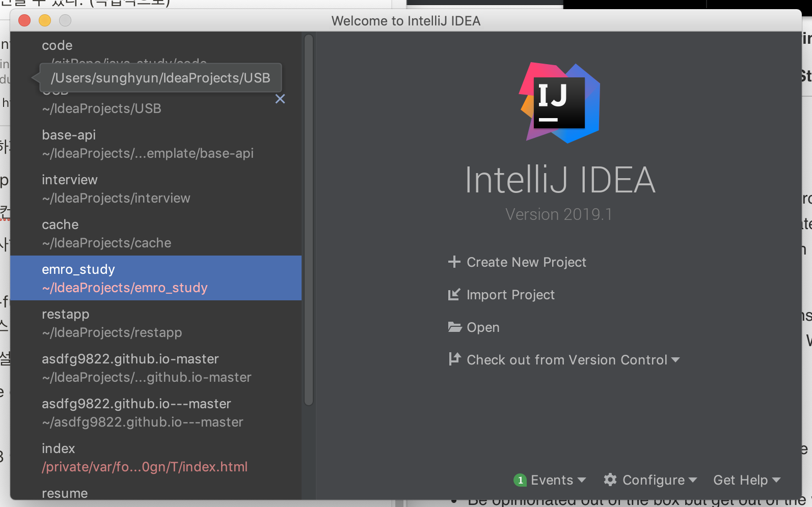This screenshot has width=812, height=507.
Task: Open the resume recent project
Action: coord(156,491)
